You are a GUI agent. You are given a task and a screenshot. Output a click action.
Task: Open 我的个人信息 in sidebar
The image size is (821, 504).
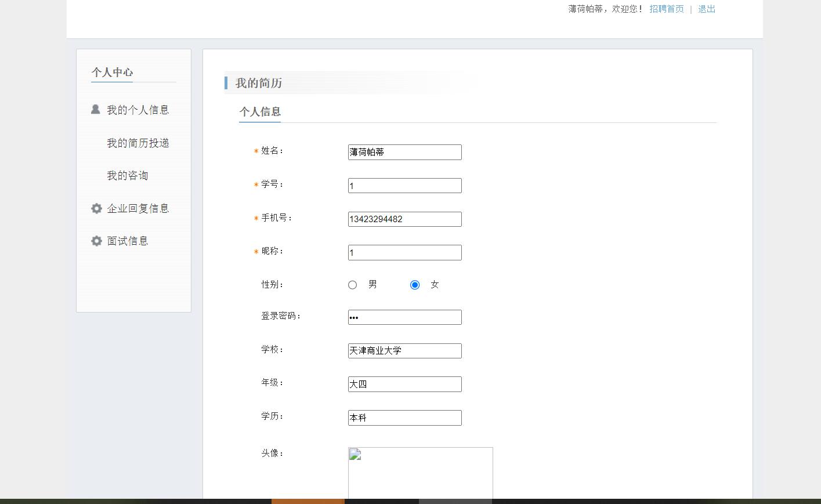tap(138, 110)
